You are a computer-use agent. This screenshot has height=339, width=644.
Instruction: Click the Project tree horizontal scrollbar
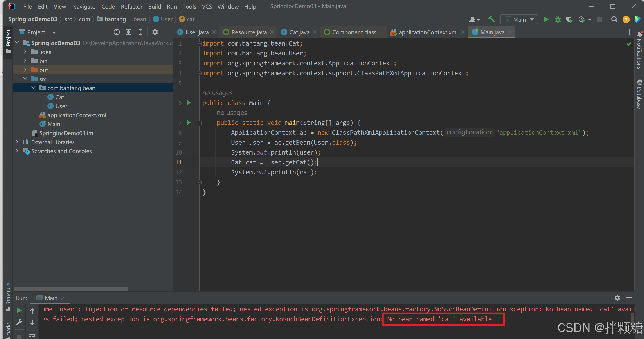click(x=71, y=289)
